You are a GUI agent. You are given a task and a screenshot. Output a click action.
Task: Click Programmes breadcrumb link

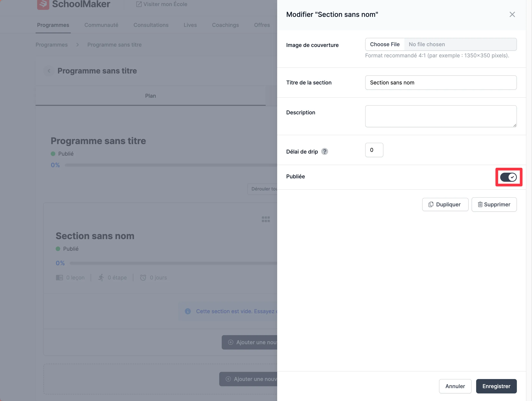coord(51,45)
